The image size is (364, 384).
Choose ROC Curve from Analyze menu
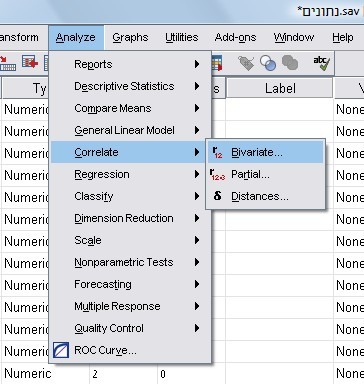coord(131,350)
